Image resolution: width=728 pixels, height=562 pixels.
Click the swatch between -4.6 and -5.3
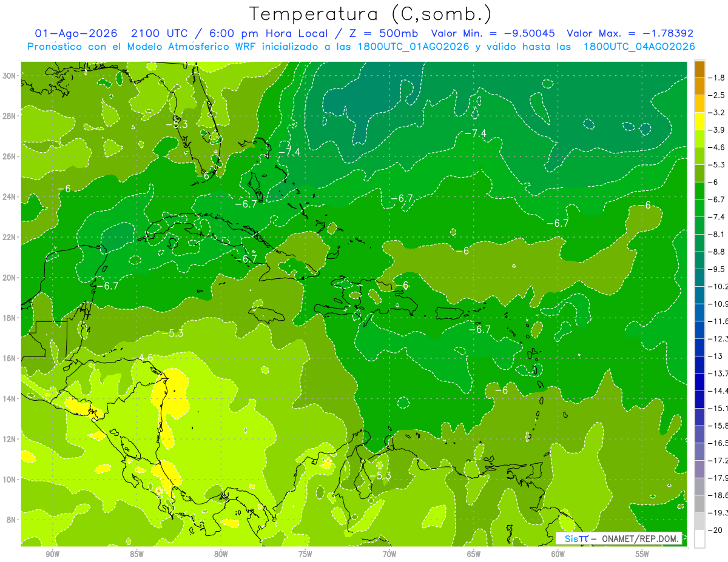[x=699, y=156]
